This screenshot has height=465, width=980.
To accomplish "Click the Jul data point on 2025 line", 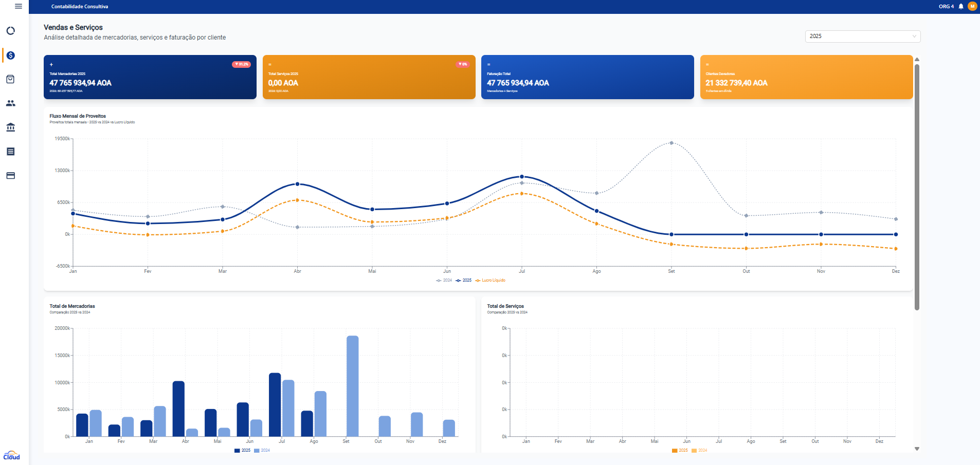I will tap(522, 177).
